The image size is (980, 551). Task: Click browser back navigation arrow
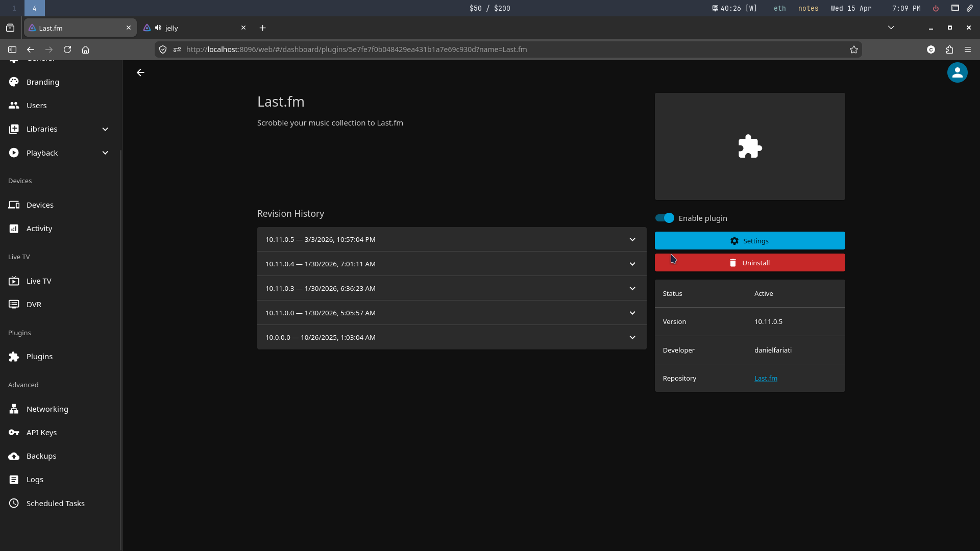(31, 49)
